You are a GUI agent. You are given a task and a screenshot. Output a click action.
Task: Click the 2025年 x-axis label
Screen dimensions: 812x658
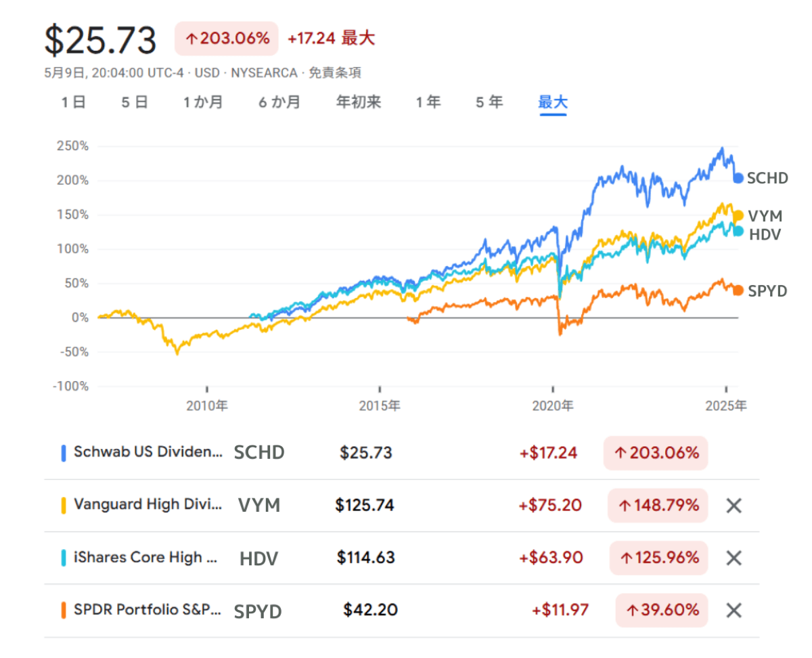(x=726, y=405)
